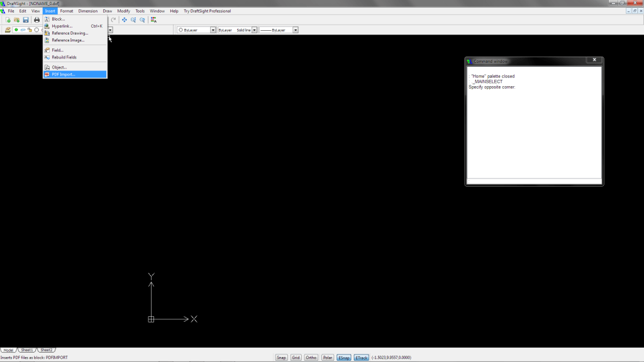Viewport: 644px width, 362px height.
Task: Select Hyperlink from the open menu
Action: [63, 26]
